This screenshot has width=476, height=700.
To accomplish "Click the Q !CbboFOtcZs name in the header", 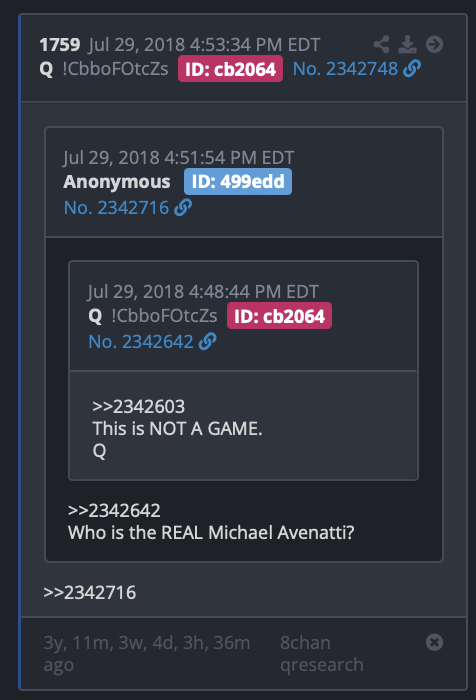I will click(x=104, y=69).
